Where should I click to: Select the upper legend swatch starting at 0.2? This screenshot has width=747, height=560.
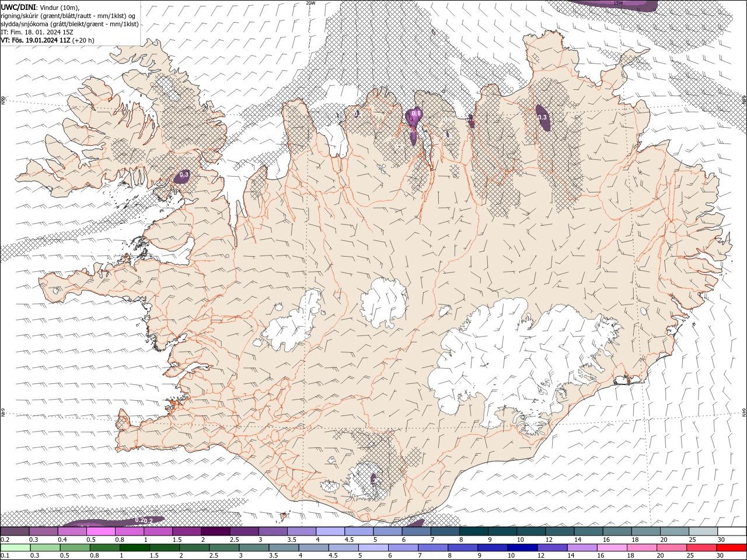[15, 531]
